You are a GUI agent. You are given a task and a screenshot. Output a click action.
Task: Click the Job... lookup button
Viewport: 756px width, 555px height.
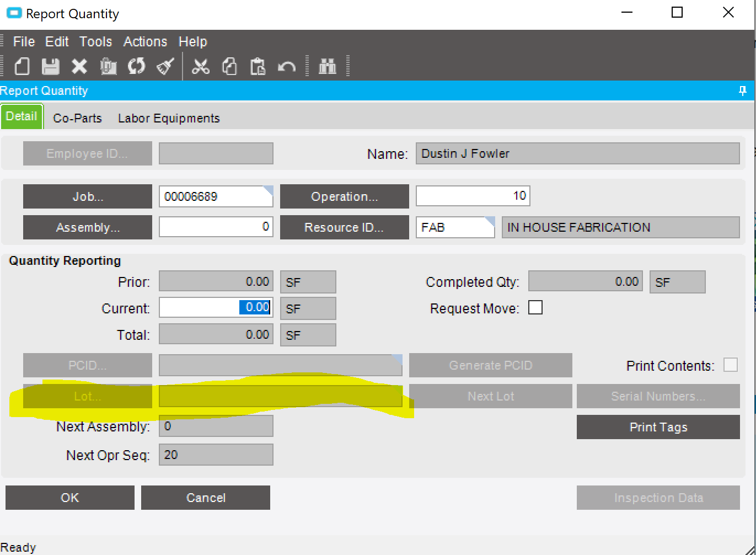(88, 196)
